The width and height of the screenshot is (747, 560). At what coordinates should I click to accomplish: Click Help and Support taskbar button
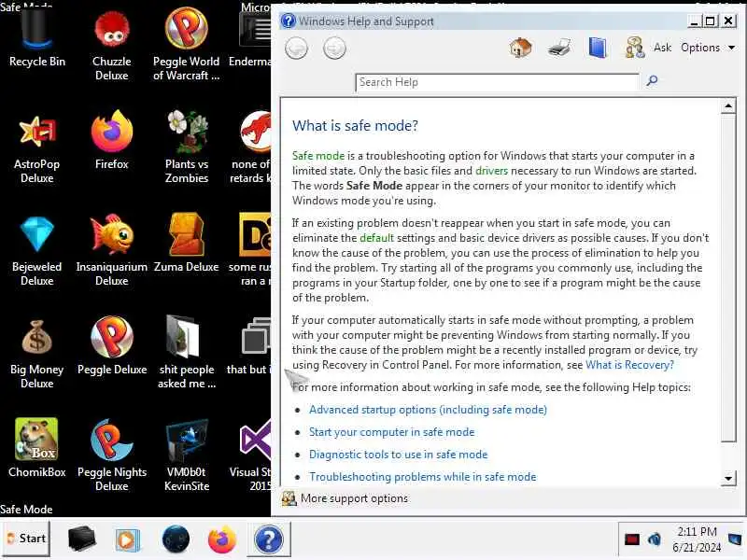(x=268, y=539)
